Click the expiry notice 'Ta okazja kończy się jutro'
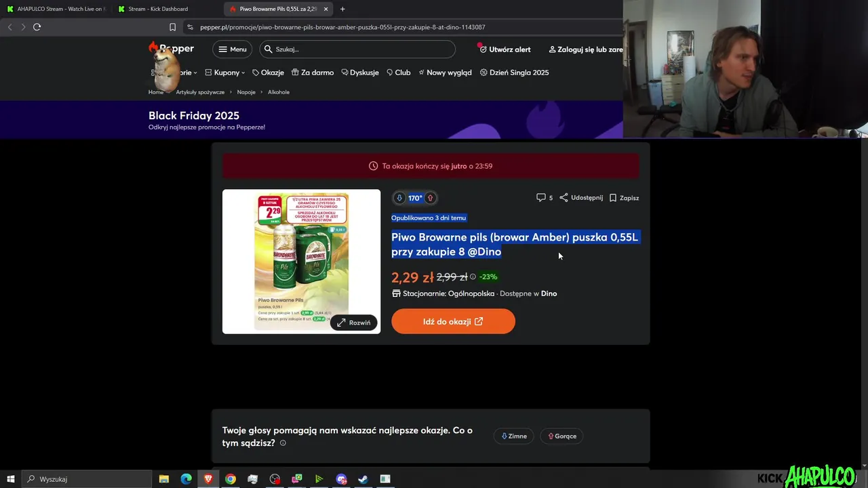868x488 pixels. pos(431,166)
